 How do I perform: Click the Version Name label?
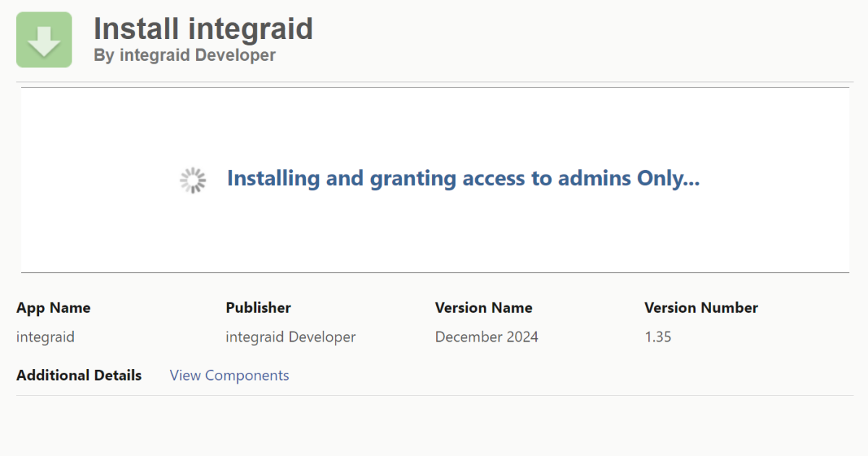pos(484,308)
